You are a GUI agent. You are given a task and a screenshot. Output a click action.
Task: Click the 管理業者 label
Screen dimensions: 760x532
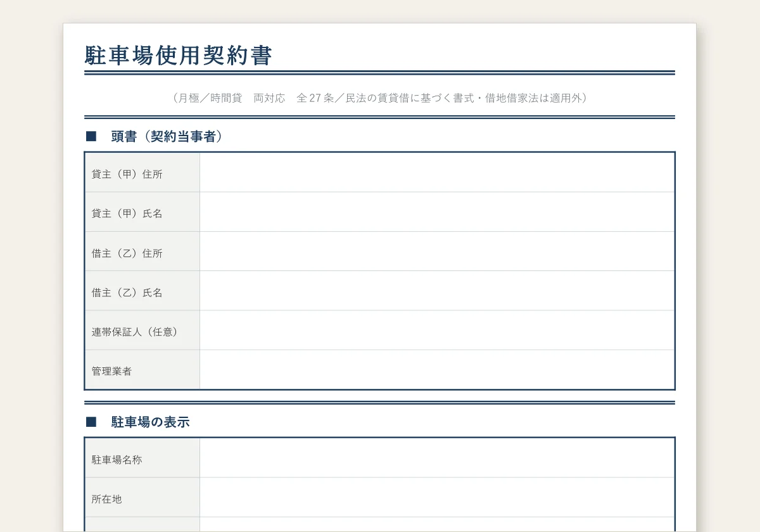coord(112,371)
